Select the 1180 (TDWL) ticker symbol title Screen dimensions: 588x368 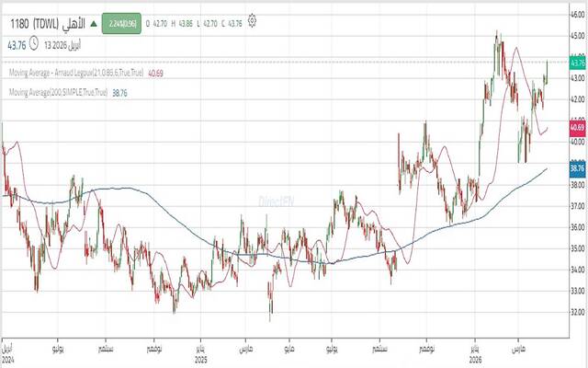coord(31,20)
